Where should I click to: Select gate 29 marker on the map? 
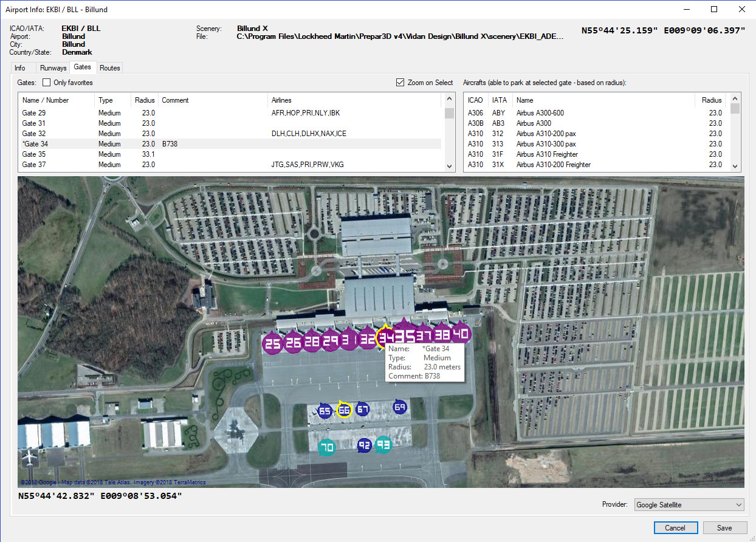point(331,341)
